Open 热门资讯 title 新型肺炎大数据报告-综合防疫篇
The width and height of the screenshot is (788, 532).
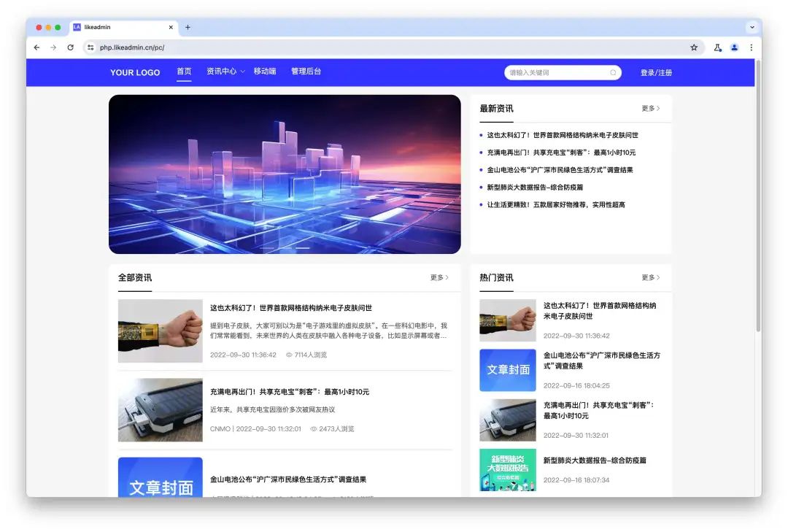coord(595,460)
